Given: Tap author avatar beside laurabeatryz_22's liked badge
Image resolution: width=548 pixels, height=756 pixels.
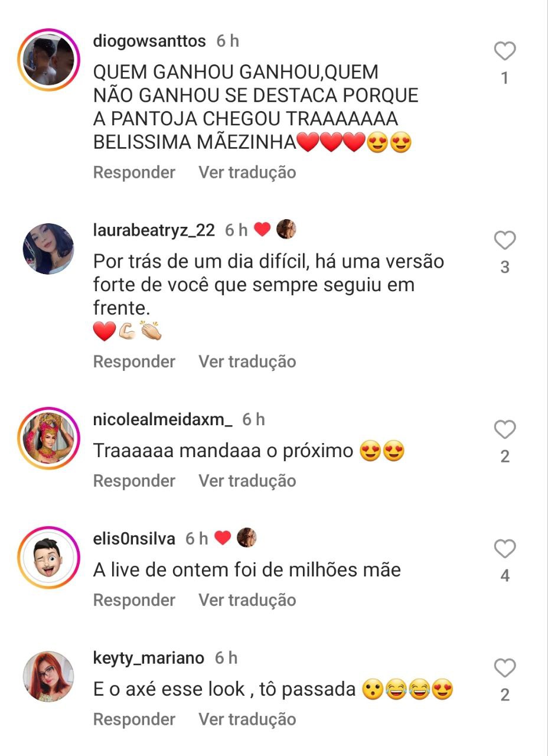Looking at the screenshot, I should (286, 229).
